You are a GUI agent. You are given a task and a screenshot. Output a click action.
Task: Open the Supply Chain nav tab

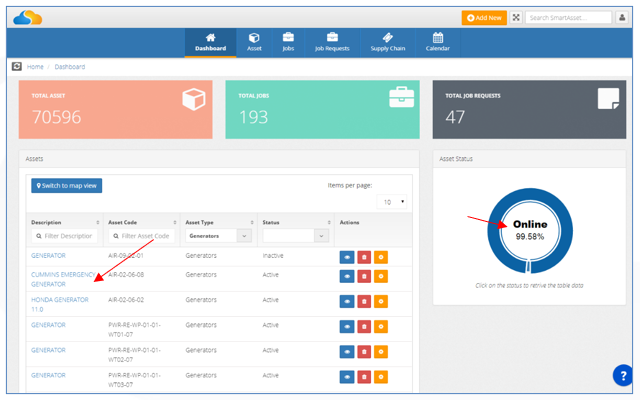point(388,43)
